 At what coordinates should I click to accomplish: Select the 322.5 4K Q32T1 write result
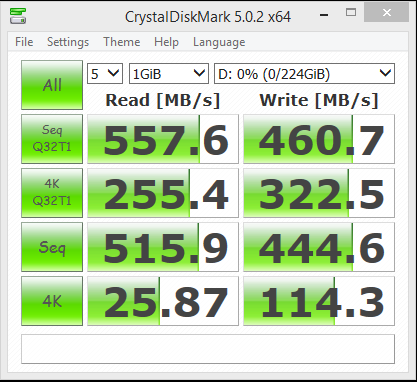tap(319, 193)
